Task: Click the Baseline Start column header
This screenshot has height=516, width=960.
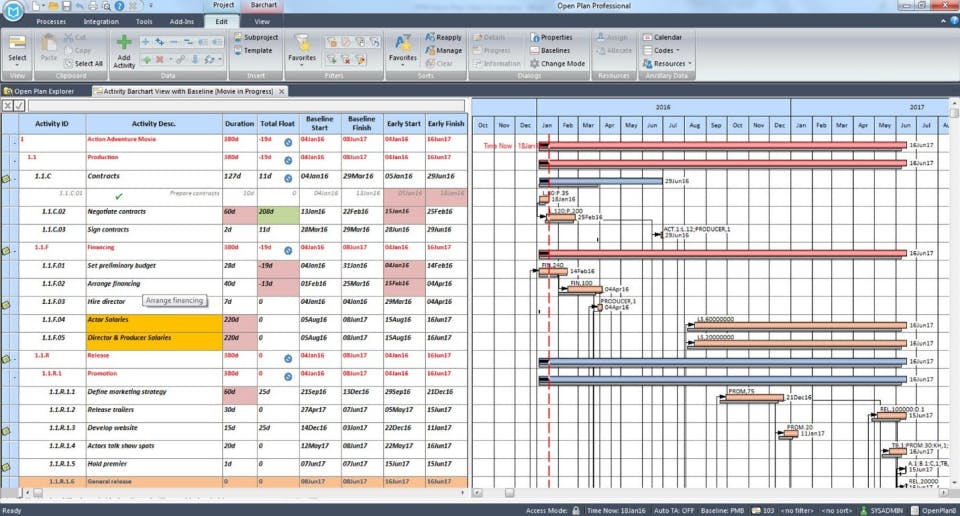Action: coord(320,124)
